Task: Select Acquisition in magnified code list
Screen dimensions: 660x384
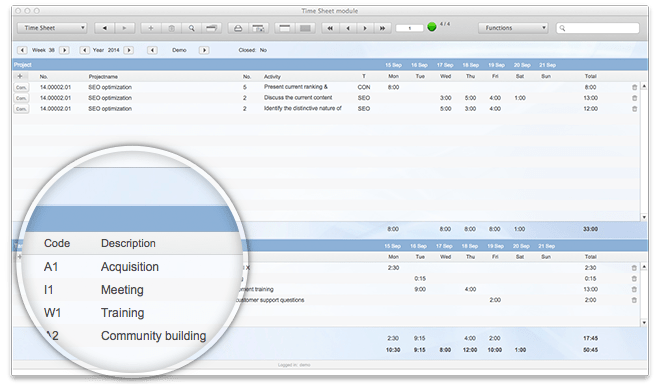Action: click(x=130, y=267)
